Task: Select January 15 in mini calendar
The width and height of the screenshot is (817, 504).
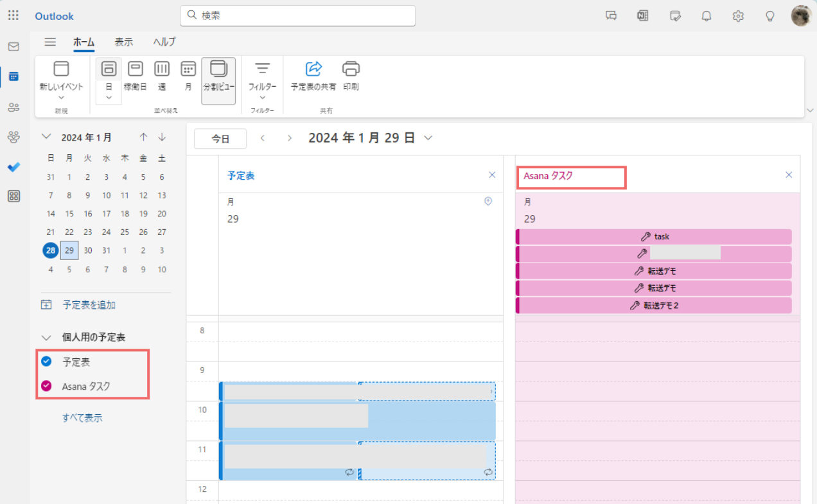Action: (x=69, y=214)
